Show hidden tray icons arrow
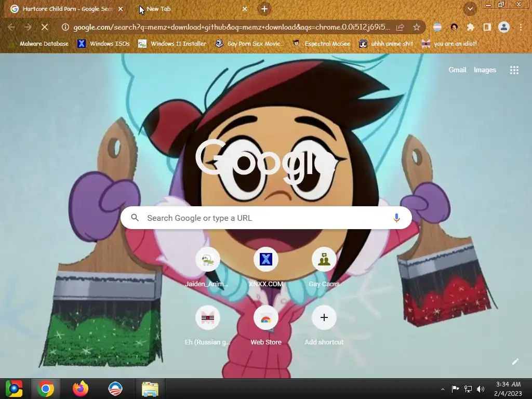This screenshot has width=532, height=399. 443,389
